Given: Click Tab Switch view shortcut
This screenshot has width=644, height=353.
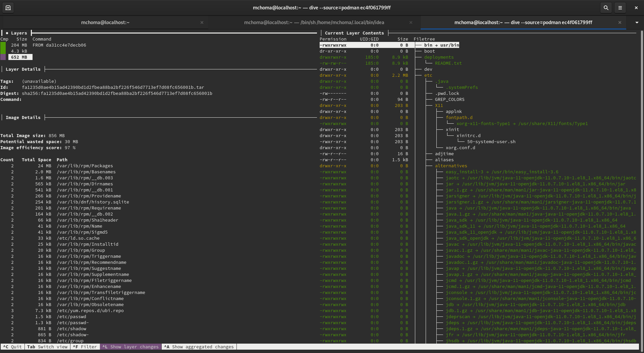Looking at the screenshot, I should click(x=47, y=347).
